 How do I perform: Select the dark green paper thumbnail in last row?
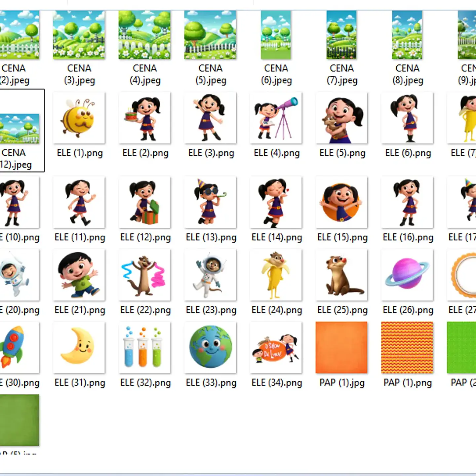coord(19,420)
